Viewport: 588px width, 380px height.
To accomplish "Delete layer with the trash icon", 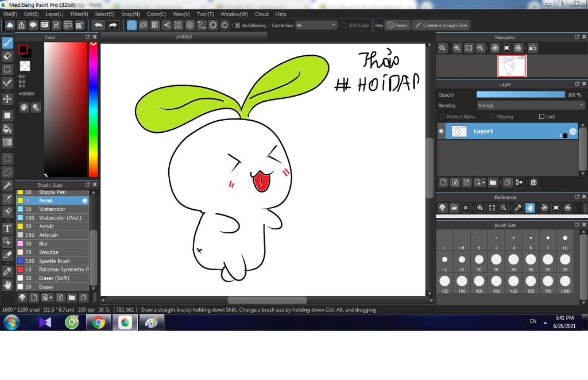I will coord(533,182).
